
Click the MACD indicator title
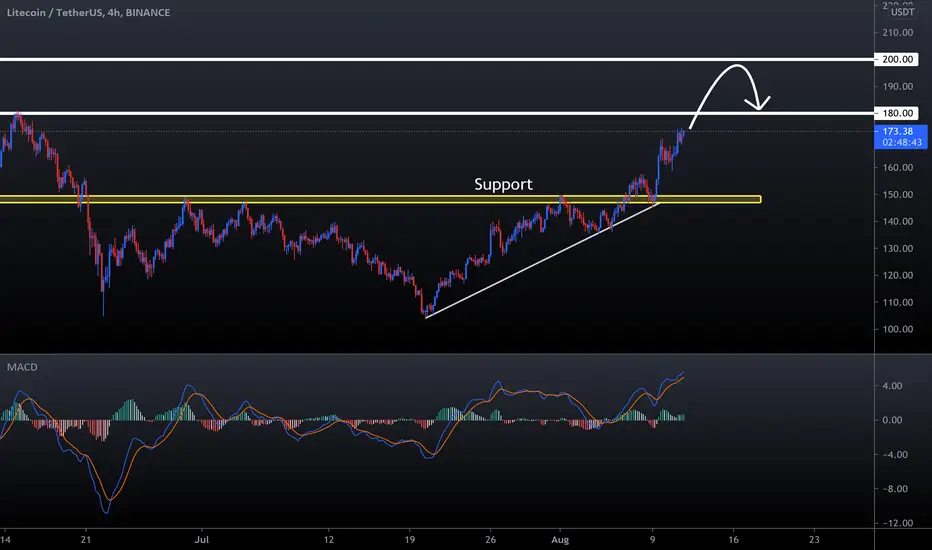[22, 367]
